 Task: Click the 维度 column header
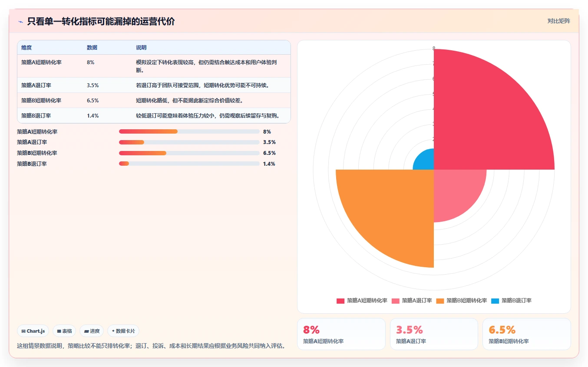[26, 48]
